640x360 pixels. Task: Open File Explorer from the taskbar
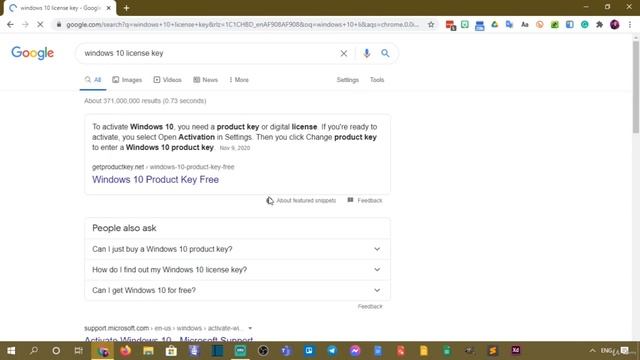pyautogui.click(x=148, y=351)
